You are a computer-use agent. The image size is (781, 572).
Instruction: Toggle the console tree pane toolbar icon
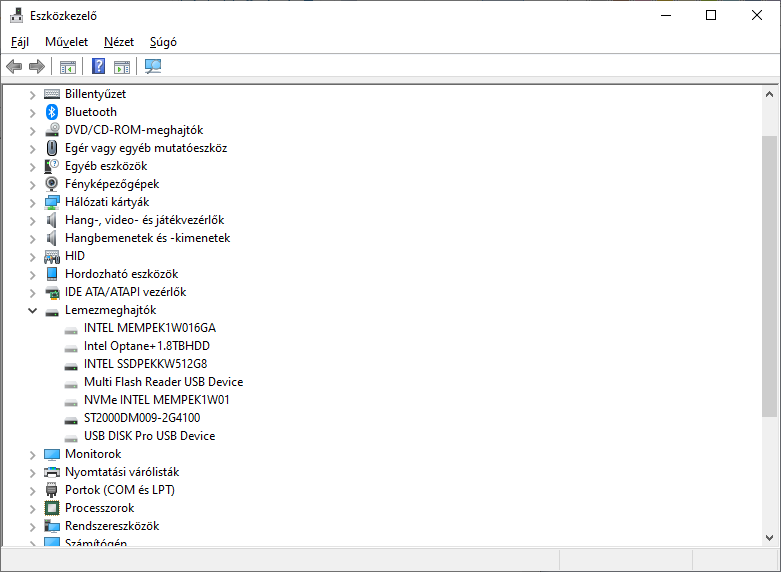coord(68,66)
